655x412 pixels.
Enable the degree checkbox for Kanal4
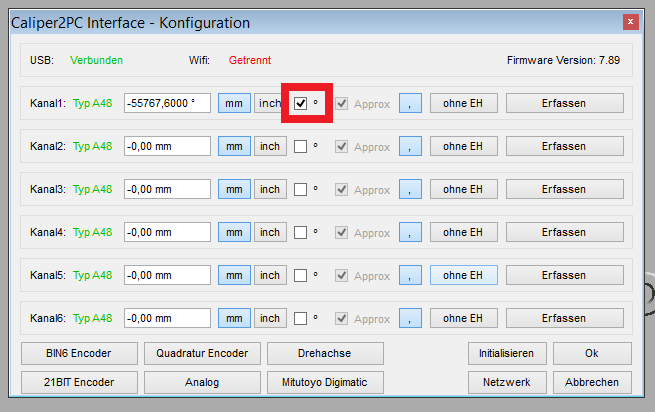tap(301, 233)
